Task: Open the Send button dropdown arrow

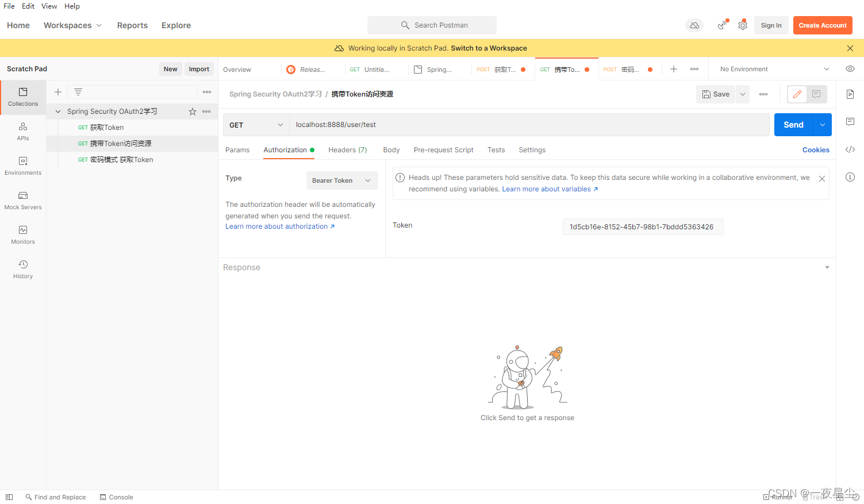Action: coord(823,125)
